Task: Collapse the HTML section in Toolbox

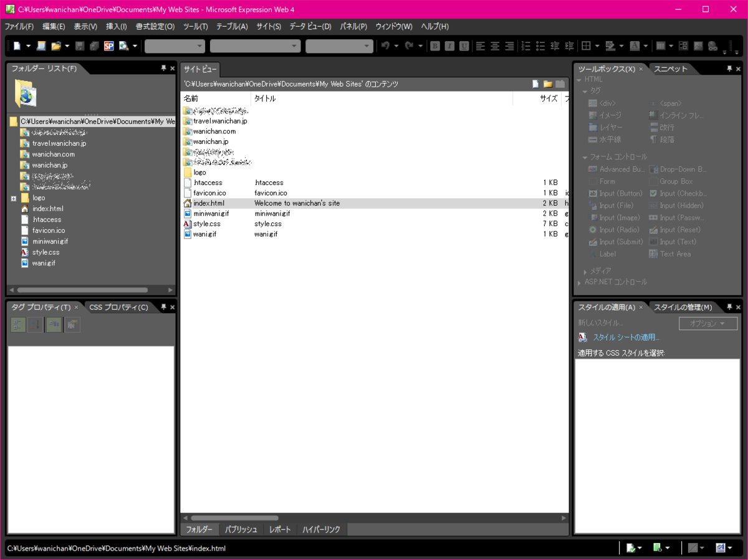Action: click(579, 79)
